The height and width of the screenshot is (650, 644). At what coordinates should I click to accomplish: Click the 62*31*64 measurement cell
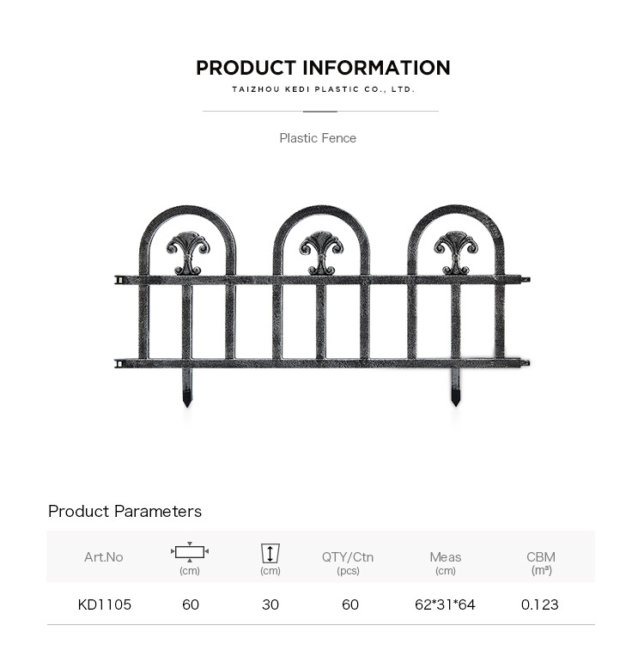pos(445,604)
